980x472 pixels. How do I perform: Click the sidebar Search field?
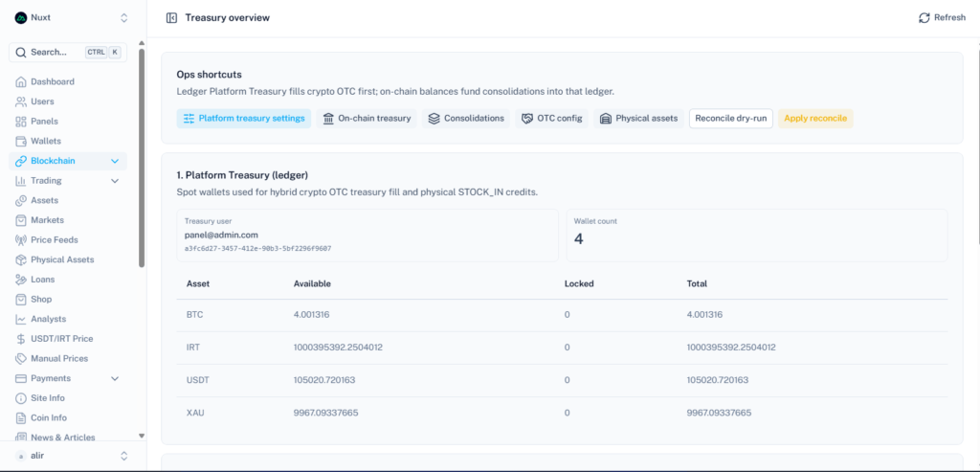click(x=68, y=53)
